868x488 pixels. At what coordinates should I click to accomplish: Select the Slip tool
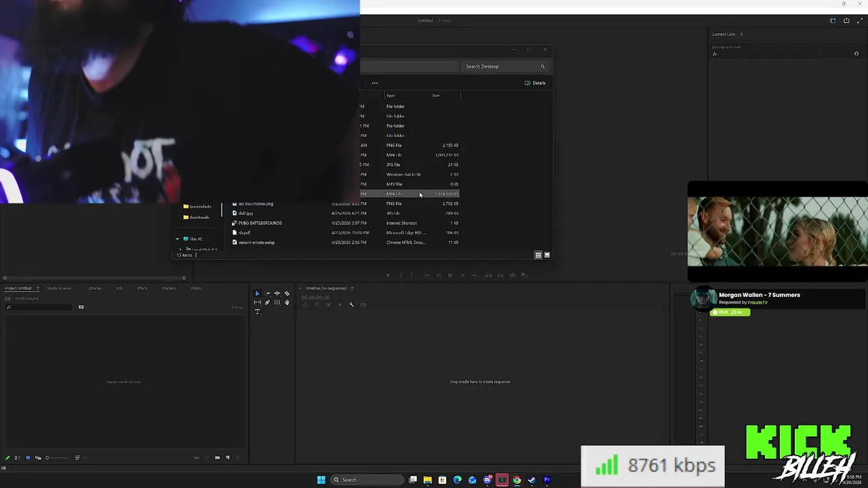tap(257, 302)
